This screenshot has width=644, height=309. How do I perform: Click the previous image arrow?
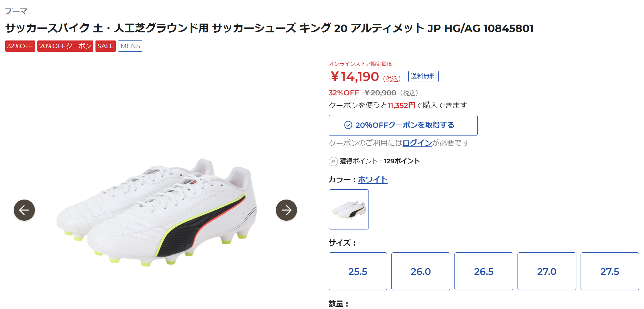tap(24, 210)
